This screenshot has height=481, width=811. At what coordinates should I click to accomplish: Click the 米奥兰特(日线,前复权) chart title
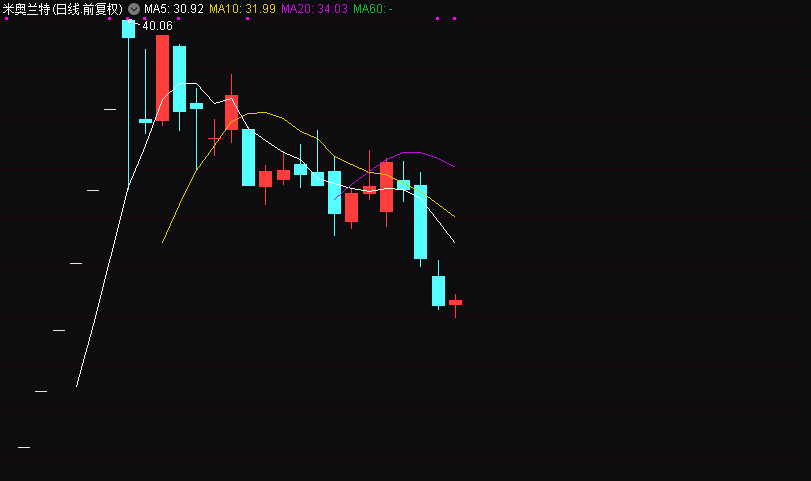[x=62, y=8]
